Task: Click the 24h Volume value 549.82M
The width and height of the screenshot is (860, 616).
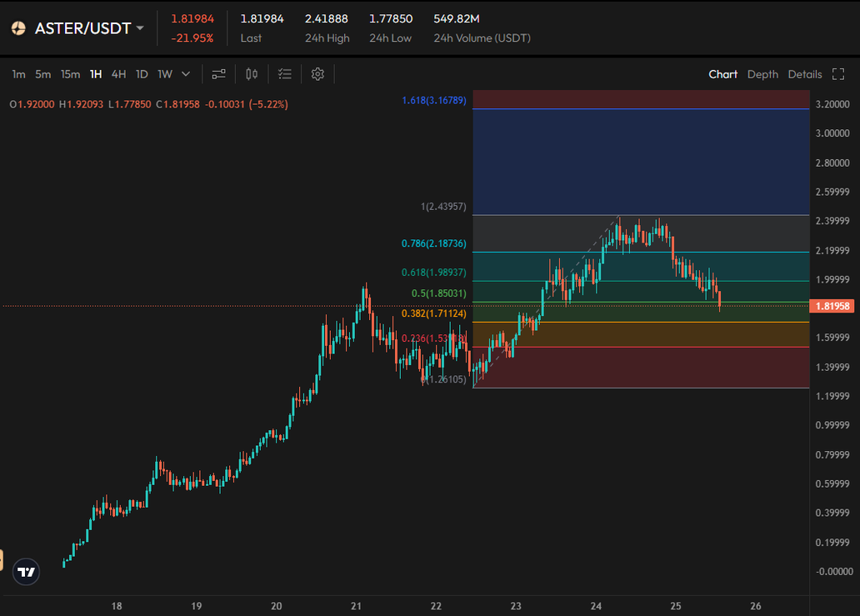Action: coord(457,18)
